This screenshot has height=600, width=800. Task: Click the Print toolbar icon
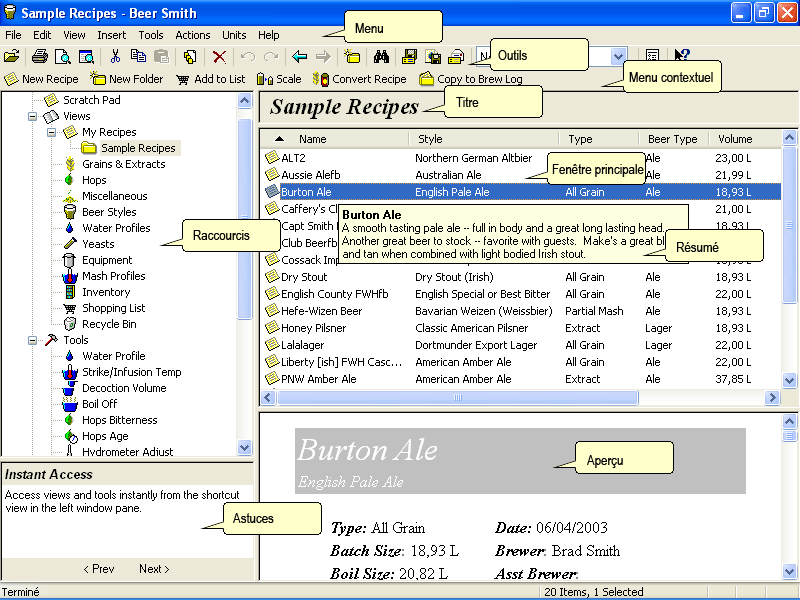(40, 56)
